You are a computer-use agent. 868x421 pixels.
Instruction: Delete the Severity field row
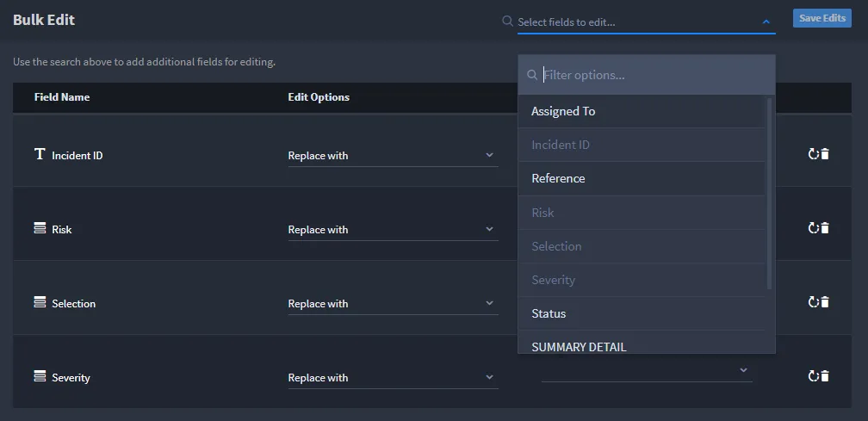pyautogui.click(x=825, y=376)
